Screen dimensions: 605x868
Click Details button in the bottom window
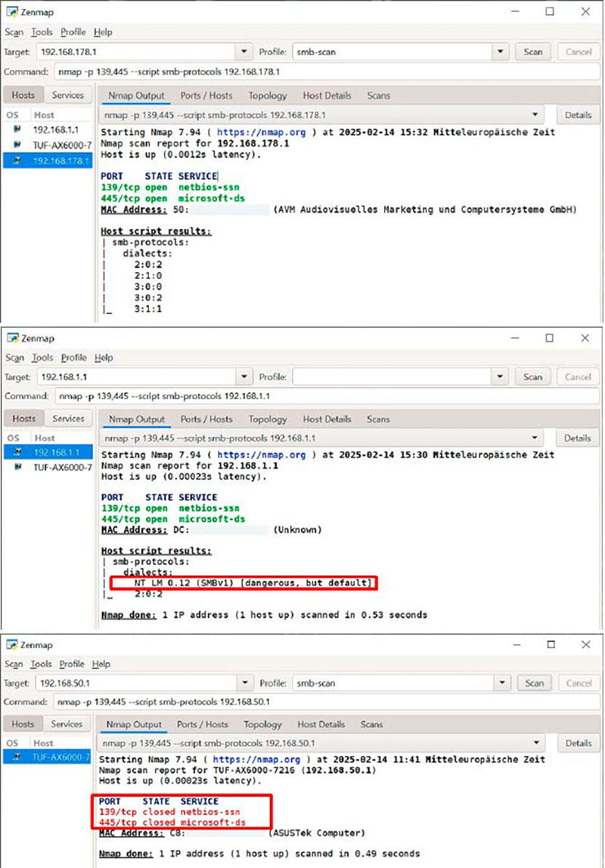(x=579, y=743)
